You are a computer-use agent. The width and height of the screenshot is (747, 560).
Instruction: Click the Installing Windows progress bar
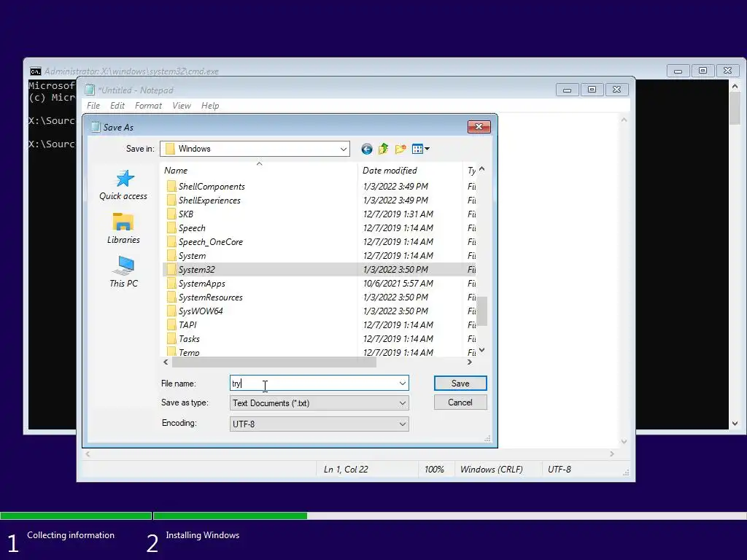click(449, 516)
